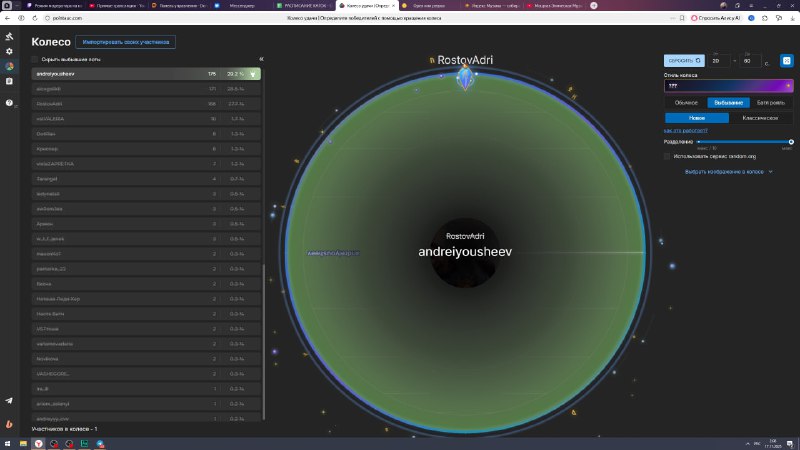Click the blue randomize icon button
Screen dimensions: 800x450
(787, 61)
